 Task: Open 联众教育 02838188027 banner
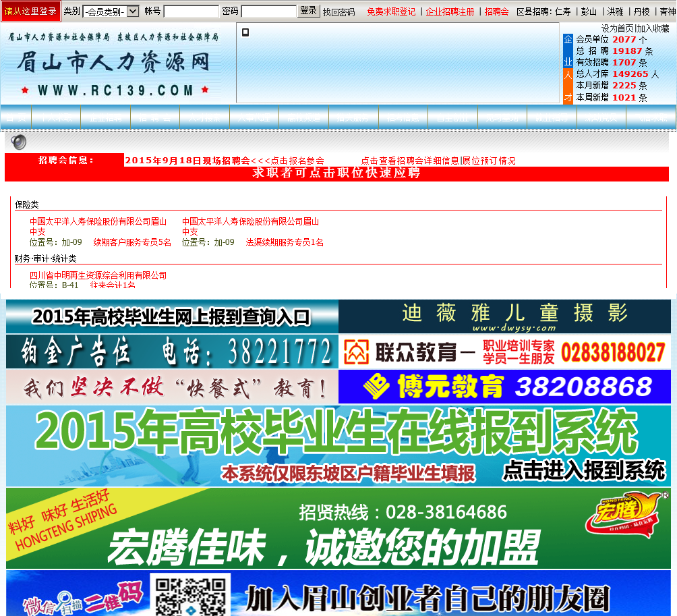point(505,352)
